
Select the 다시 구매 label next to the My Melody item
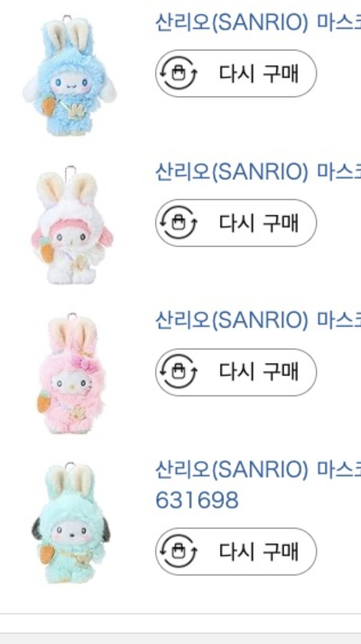pos(259,222)
